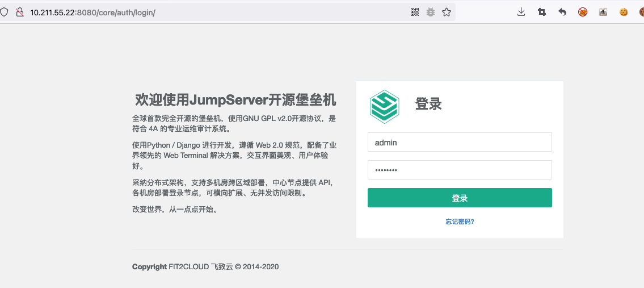
Task: Focus the masked password field
Action: click(460, 169)
